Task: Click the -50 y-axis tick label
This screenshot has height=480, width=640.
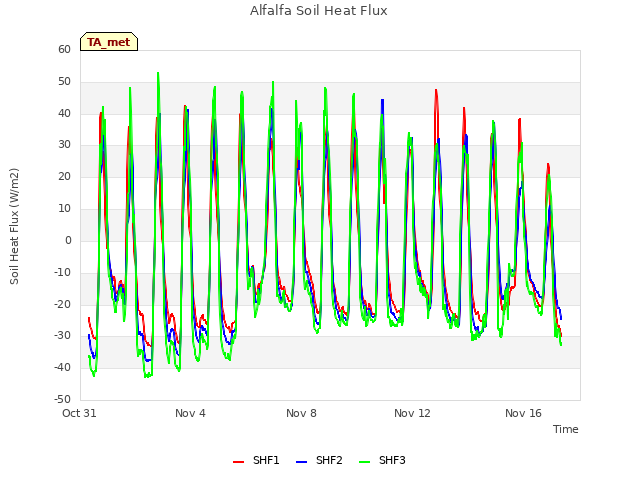Action: pos(62,399)
